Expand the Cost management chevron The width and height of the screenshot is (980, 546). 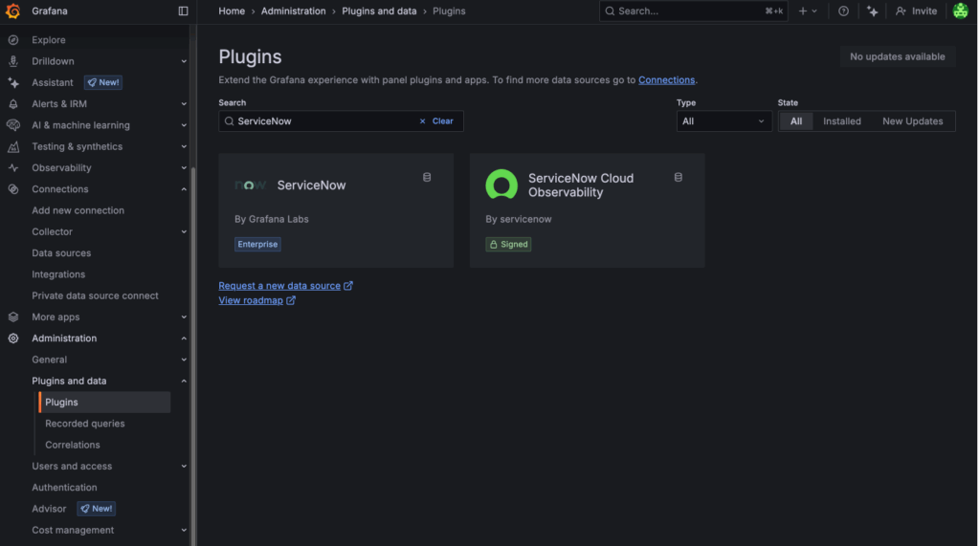click(184, 530)
